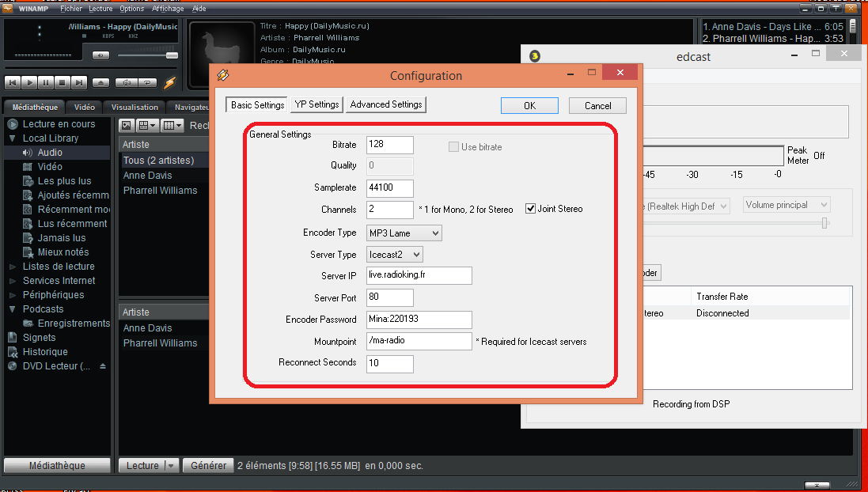The width and height of the screenshot is (868, 492).
Task: Toggle the repeat playback button
Action: point(146,82)
